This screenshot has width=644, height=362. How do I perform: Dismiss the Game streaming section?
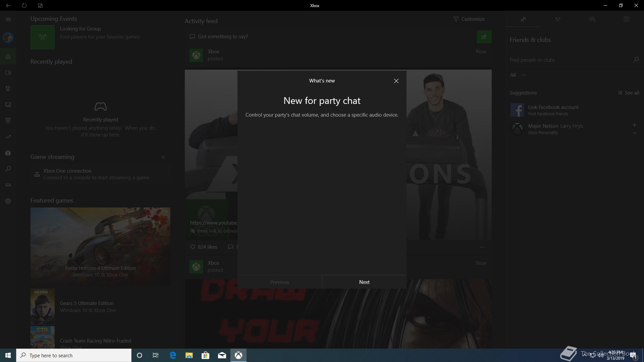[163, 157]
